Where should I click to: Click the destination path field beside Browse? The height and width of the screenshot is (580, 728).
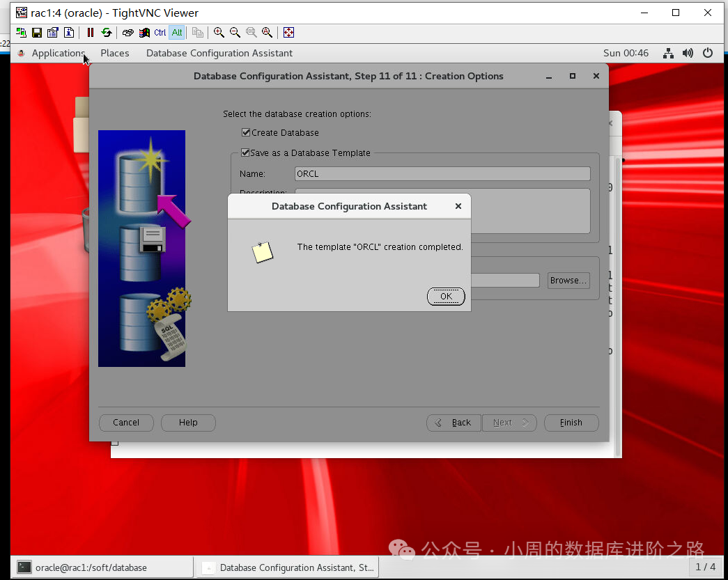click(x=505, y=281)
